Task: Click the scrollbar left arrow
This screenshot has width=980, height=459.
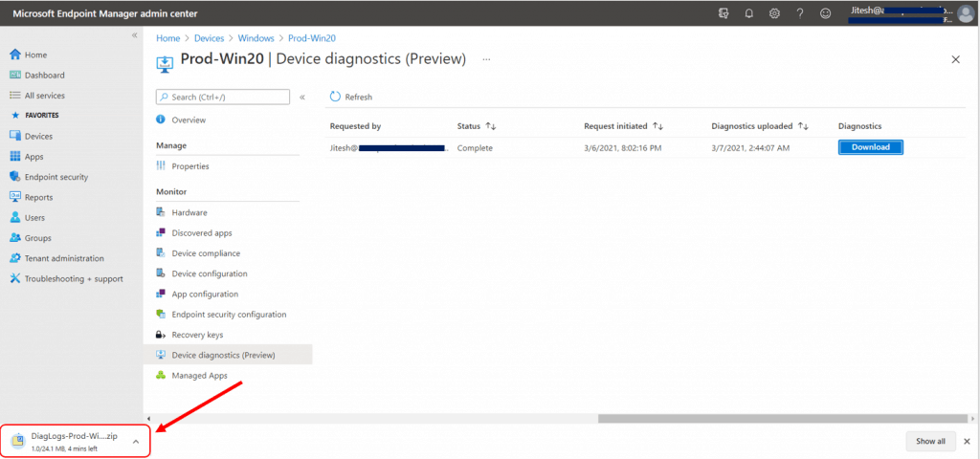Action: [x=148, y=419]
